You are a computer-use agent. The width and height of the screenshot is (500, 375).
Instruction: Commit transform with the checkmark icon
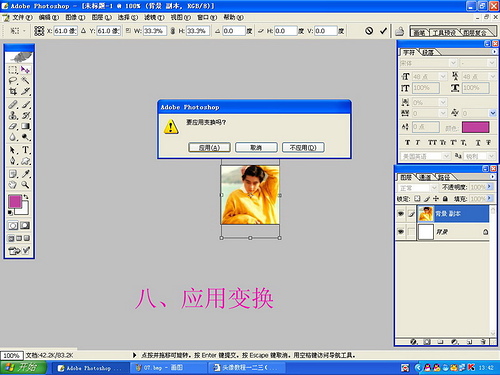pos(383,31)
